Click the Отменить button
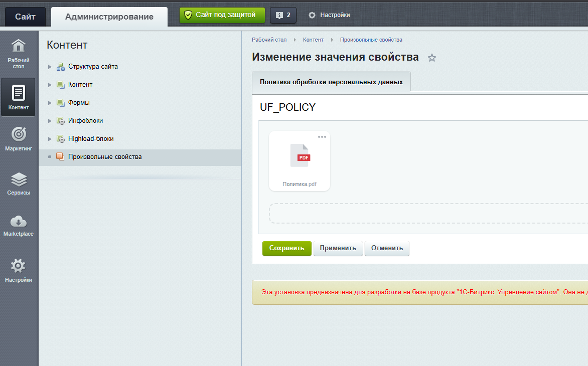 click(x=387, y=248)
